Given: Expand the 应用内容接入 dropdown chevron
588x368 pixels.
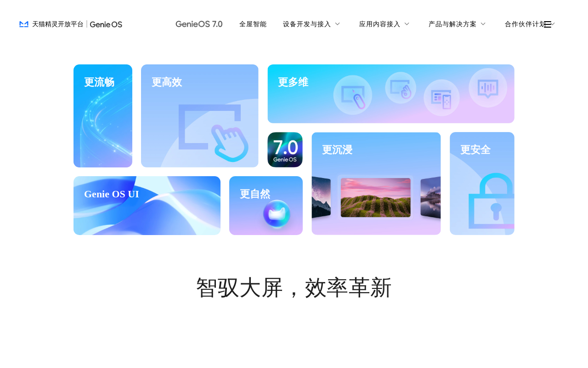Looking at the screenshot, I should (x=407, y=24).
